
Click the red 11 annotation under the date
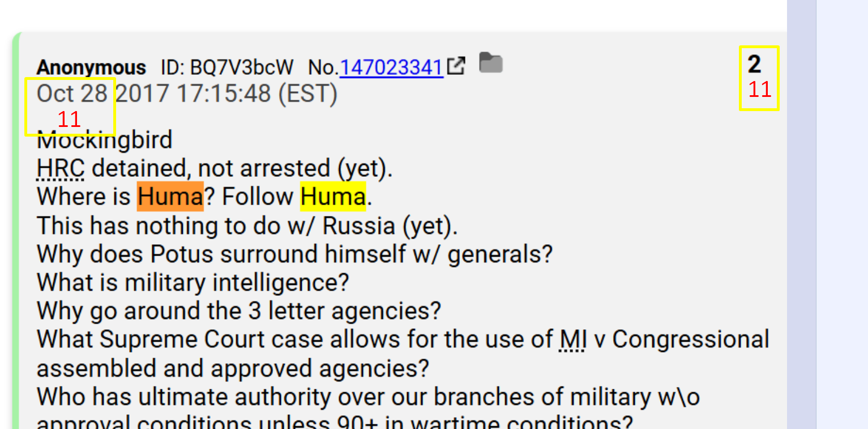coord(69,120)
